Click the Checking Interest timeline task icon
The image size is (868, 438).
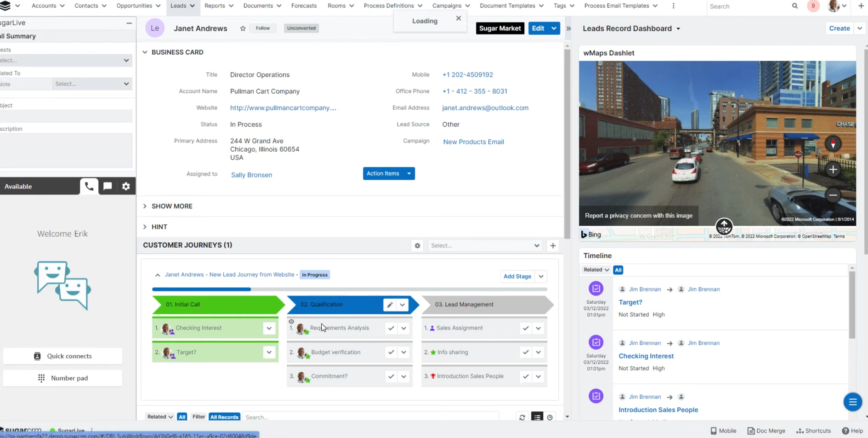pyautogui.click(x=596, y=342)
